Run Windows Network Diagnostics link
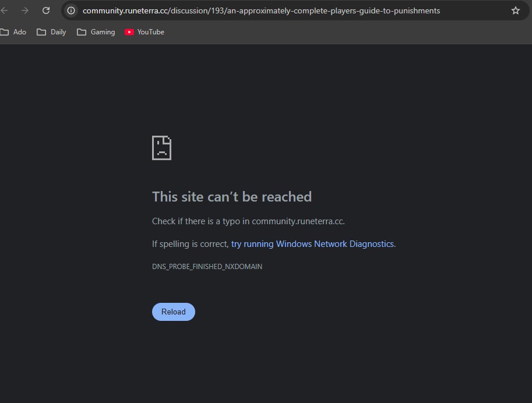Image resolution: width=532 pixels, height=403 pixels. click(x=312, y=244)
